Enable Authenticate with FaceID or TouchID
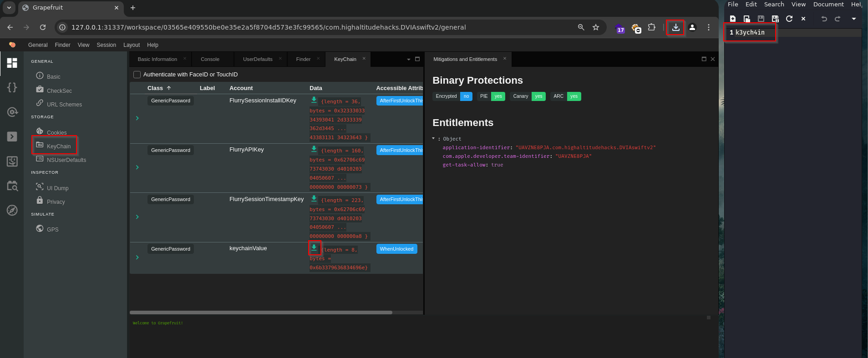The height and width of the screenshot is (358, 868). tap(137, 75)
